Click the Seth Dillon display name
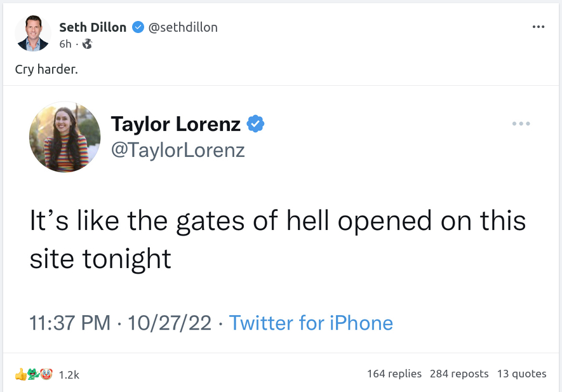The width and height of the screenshot is (562, 392). [x=93, y=27]
